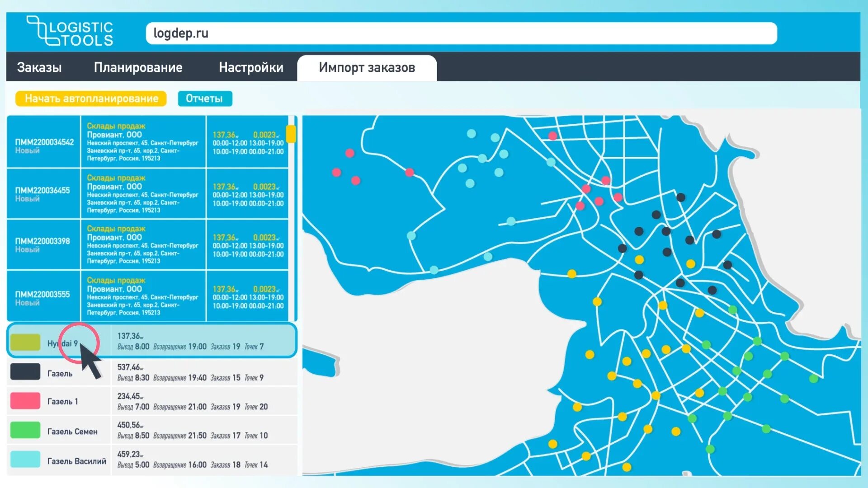Click the Газель Василий cyan swatch
868x488 pixels.
[25, 459]
